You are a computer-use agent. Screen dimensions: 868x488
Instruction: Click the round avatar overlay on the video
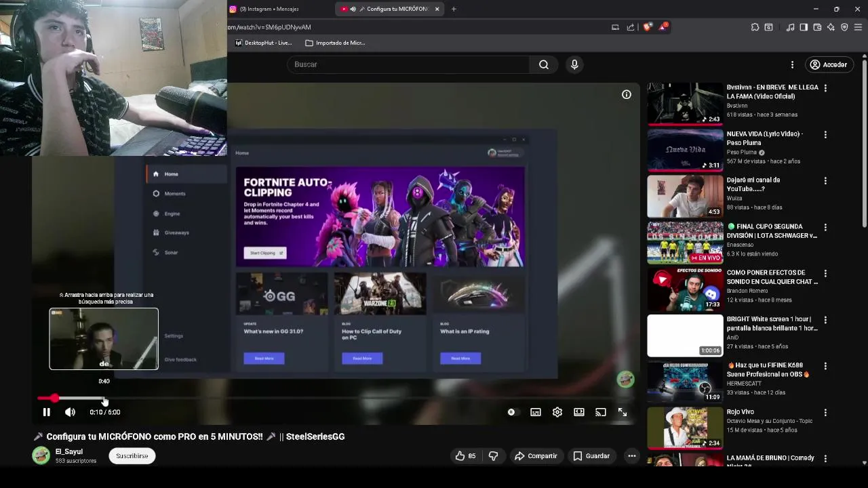[x=625, y=380]
